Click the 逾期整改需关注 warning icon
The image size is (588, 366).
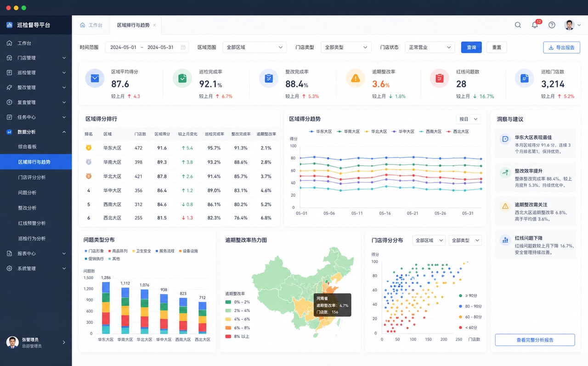point(505,206)
